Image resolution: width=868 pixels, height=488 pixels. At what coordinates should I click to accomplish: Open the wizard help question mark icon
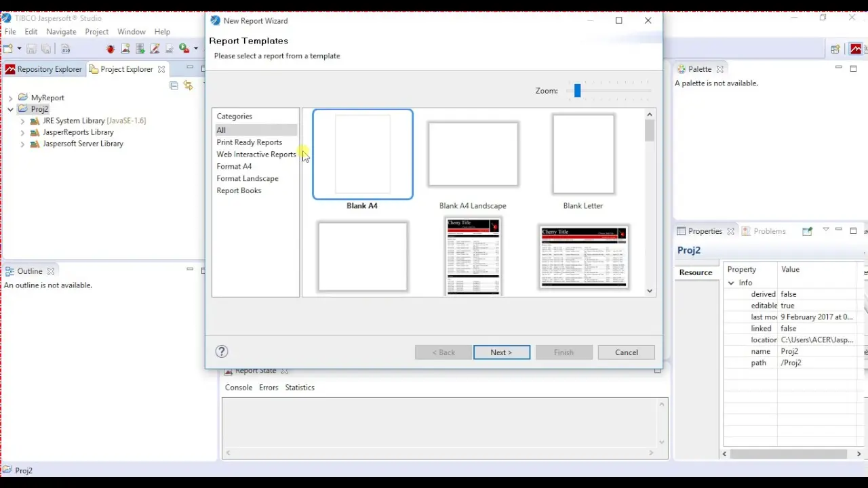click(x=222, y=351)
